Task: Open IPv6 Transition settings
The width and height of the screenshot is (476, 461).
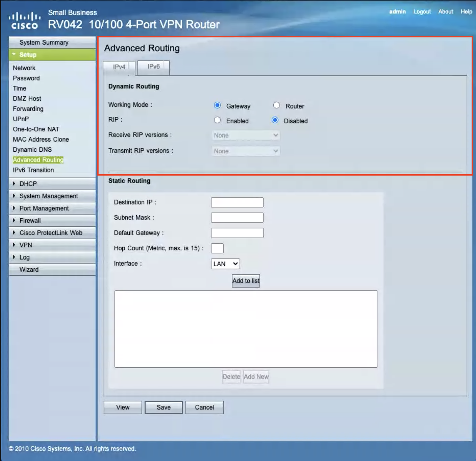Action: pyautogui.click(x=33, y=170)
